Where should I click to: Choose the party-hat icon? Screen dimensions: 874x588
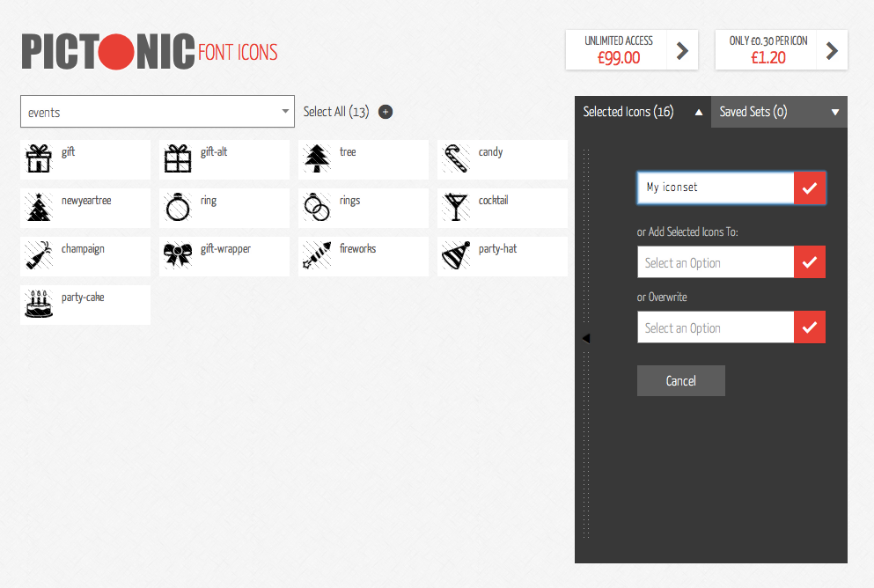tap(502, 256)
